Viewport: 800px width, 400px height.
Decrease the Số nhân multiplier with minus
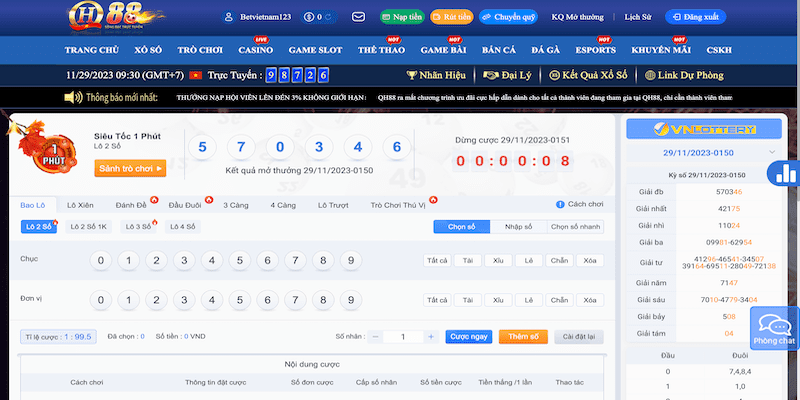click(x=376, y=337)
